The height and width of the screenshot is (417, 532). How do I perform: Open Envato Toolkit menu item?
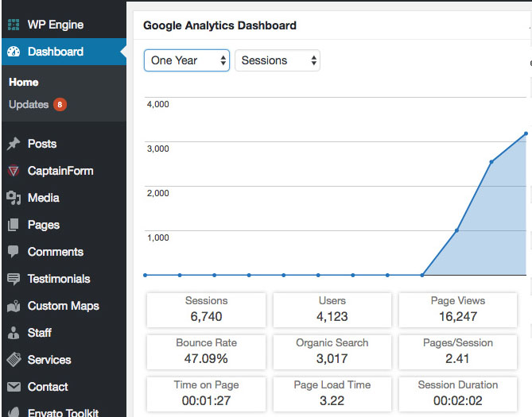pos(64,410)
